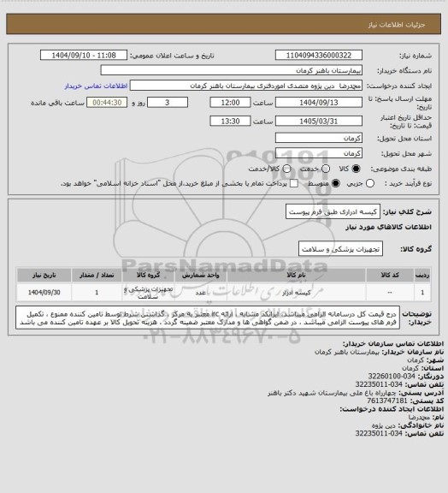448x493 pixels.
Task: Click the deadline time field 12:00
Action: click(230, 103)
